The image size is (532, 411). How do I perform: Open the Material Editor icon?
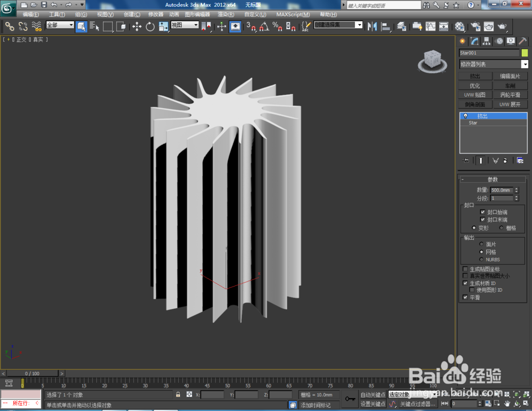[460, 26]
